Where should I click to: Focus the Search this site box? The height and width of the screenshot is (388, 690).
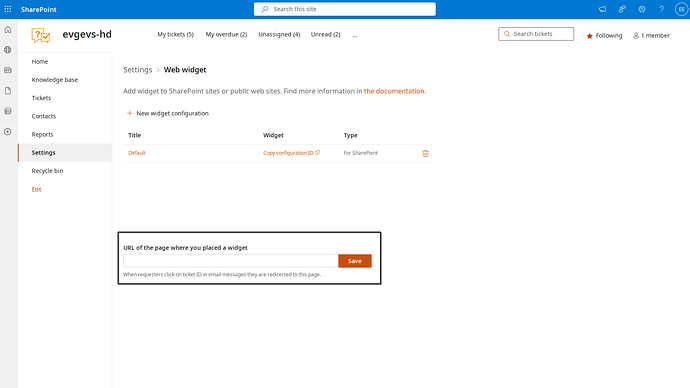pyautogui.click(x=345, y=9)
